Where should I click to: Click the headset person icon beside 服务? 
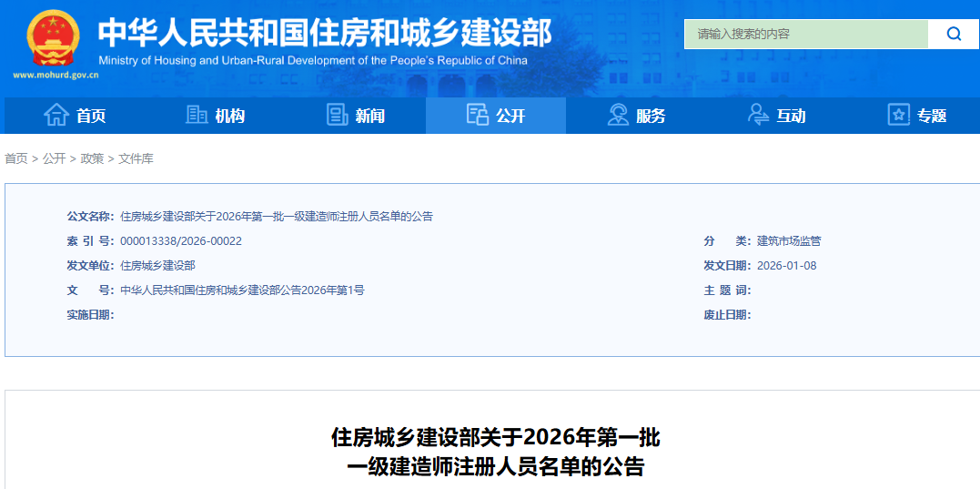pyautogui.click(x=618, y=115)
